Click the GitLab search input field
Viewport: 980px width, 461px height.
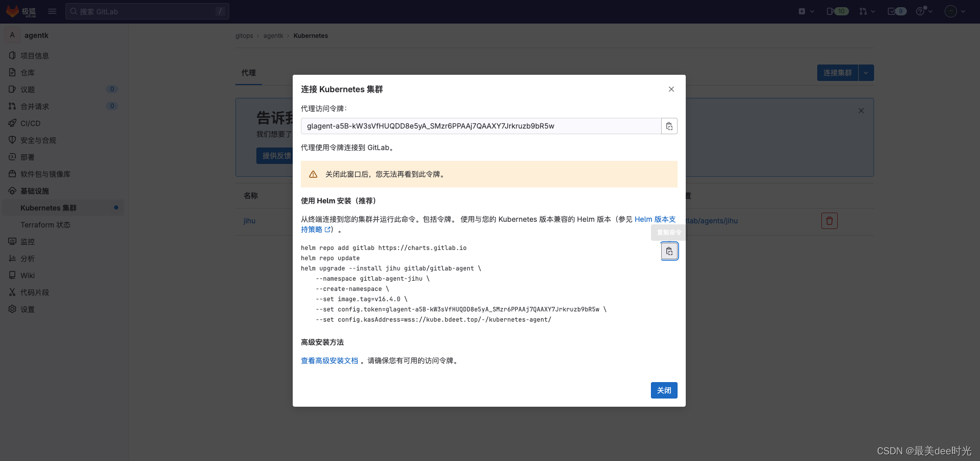click(x=147, y=11)
